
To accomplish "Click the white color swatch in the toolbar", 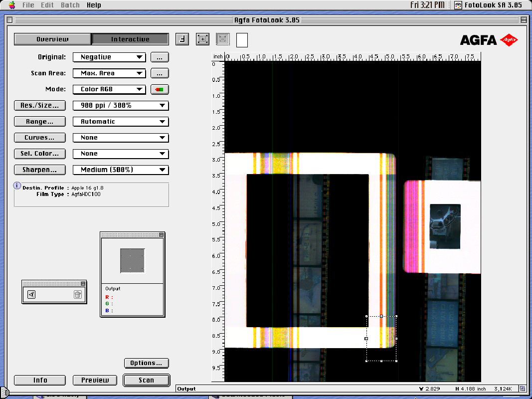I will (242, 40).
